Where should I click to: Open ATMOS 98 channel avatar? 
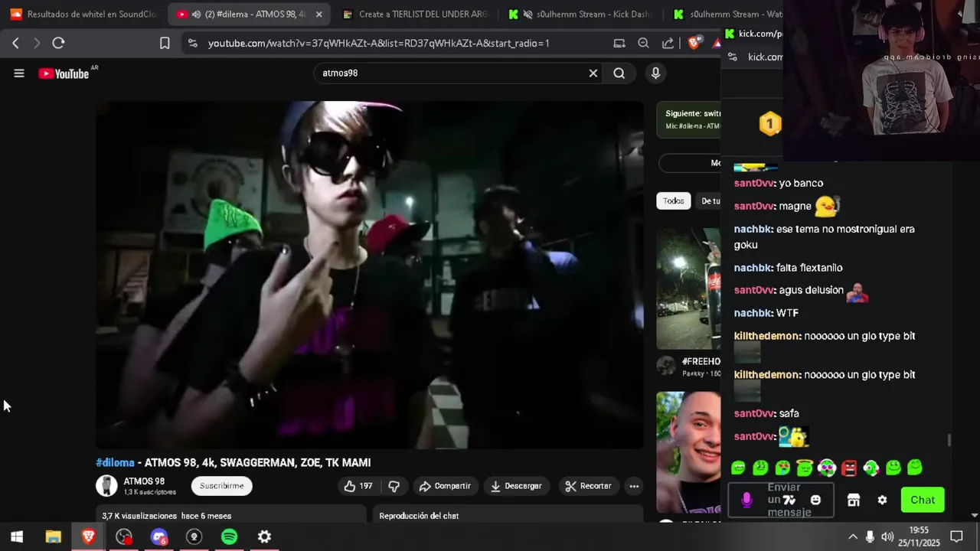point(106,486)
